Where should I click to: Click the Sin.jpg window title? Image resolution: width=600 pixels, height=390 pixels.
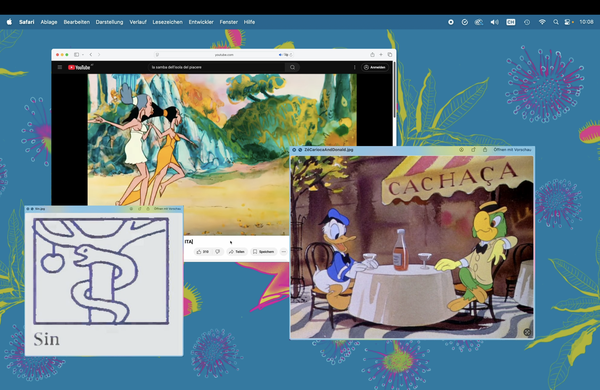[x=40, y=209]
